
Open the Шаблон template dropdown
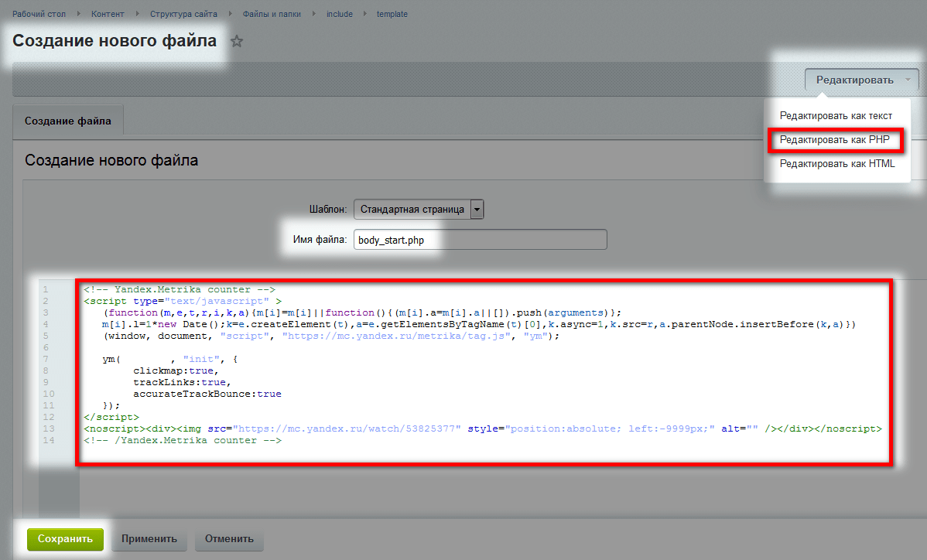click(x=419, y=209)
